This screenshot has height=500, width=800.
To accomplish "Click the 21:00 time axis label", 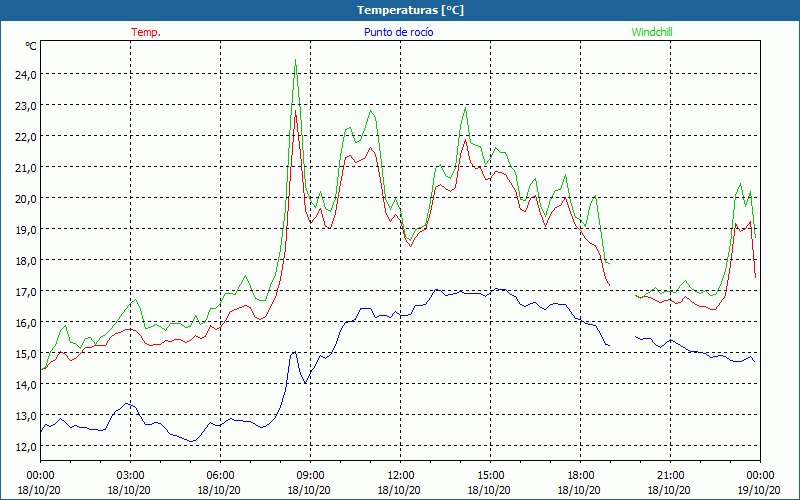I will tap(670, 476).
